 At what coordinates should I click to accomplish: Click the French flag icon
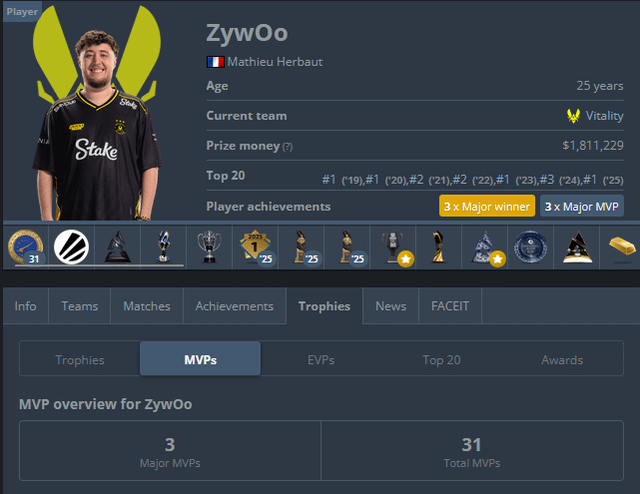click(x=215, y=62)
